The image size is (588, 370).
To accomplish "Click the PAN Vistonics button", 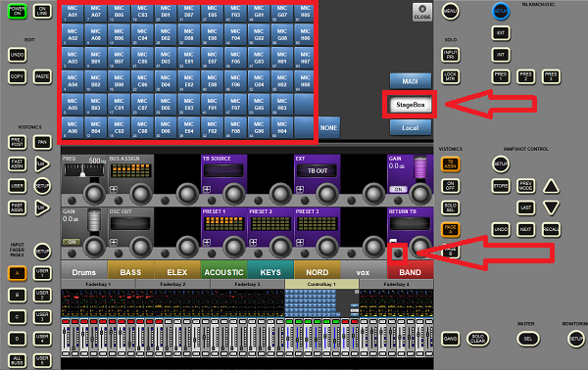I will pos(42,142).
